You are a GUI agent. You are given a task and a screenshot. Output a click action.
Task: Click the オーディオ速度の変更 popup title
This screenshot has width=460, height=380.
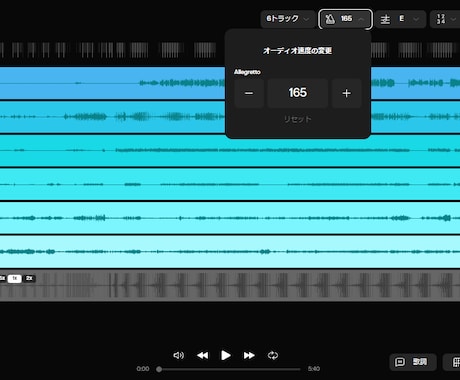298,51
